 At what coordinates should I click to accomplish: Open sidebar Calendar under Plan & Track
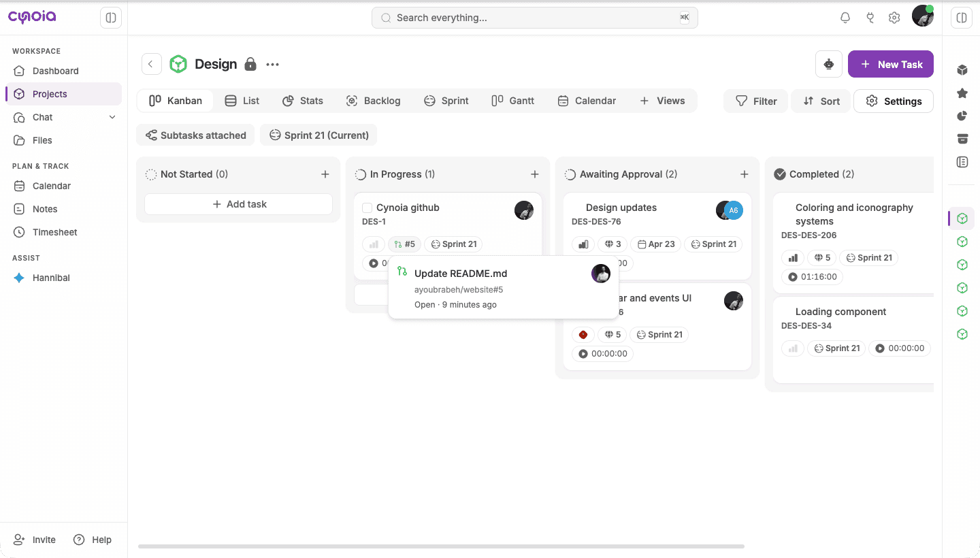coord(63,186)
